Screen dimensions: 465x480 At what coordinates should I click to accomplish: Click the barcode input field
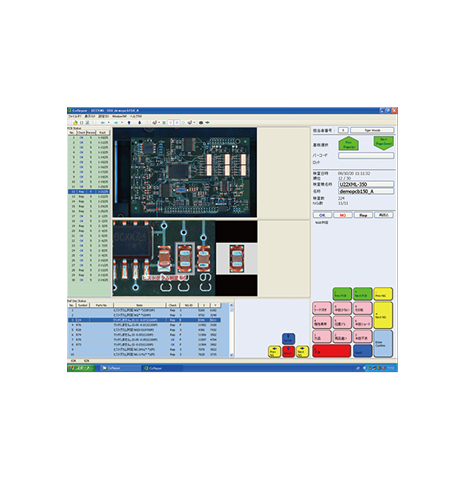pyautogui.click(x=366, y=156)
